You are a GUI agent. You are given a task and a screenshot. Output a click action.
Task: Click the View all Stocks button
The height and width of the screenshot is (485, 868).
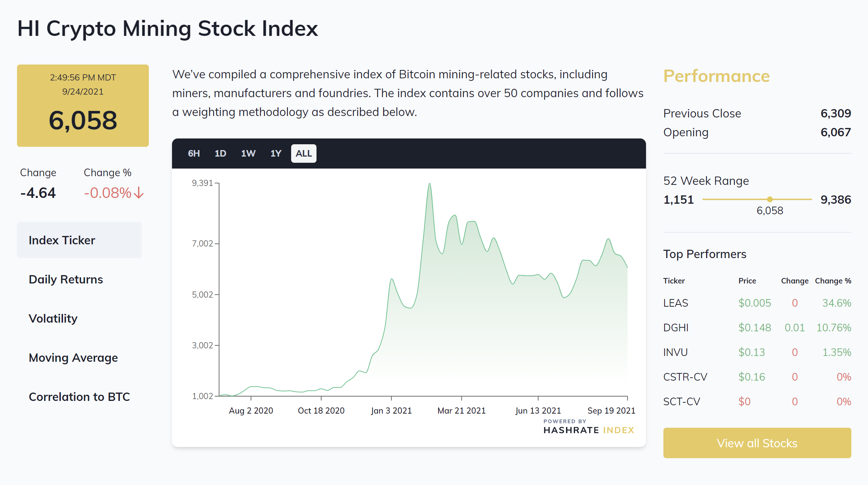click(757, 443)
